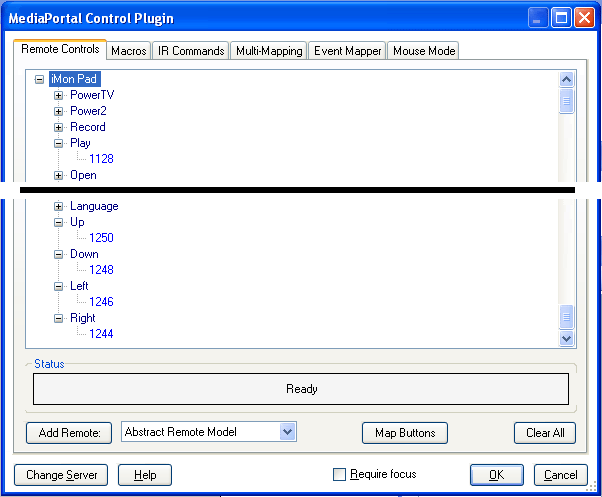602x497 pixels.
Task: Expand the Language tree node
Action: tap(58, 206)
